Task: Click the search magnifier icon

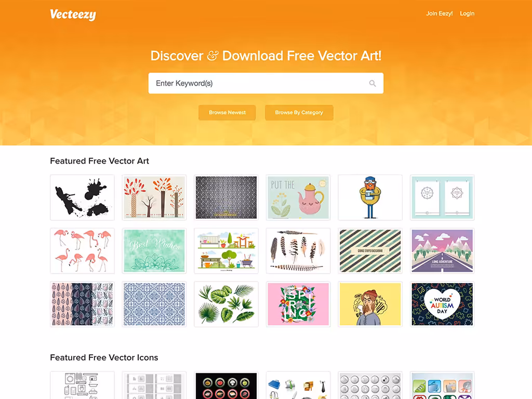Action: [372, 84]
